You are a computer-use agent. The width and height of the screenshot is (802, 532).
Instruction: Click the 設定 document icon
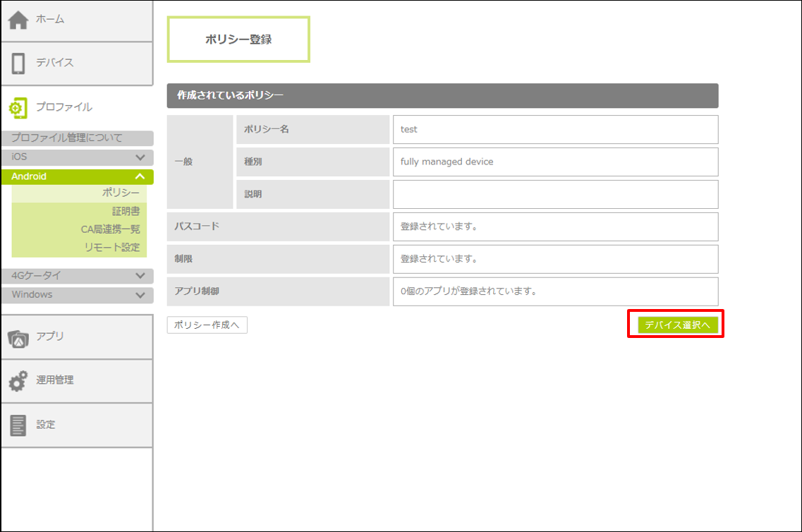click(18, 425)
